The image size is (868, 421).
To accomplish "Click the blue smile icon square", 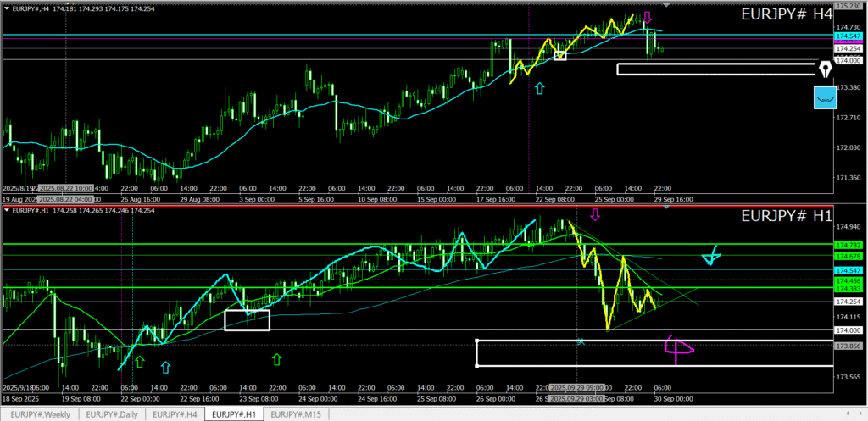I will pyautogui.click(x=825, y=97).
